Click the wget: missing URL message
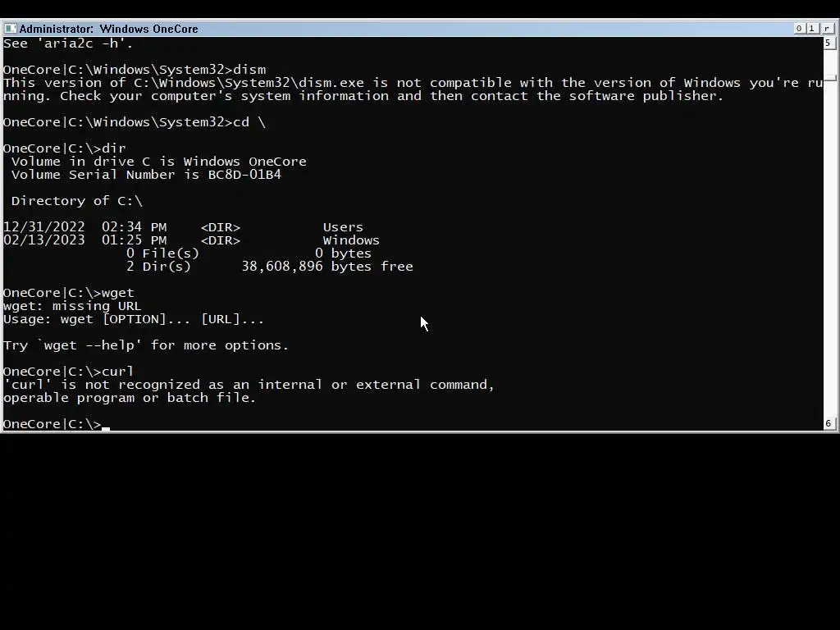Image resolution: width=840 pixels, height=630 pixels. (x=72, y=306)
